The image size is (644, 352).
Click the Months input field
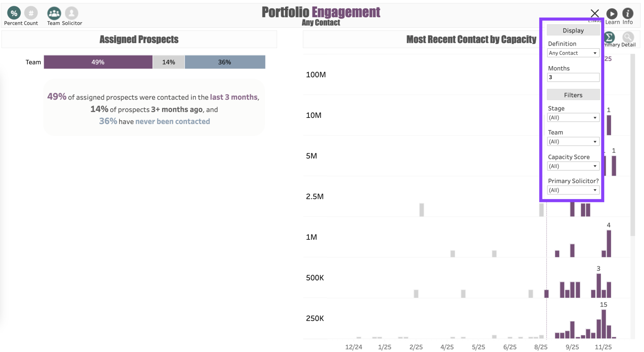tap(573, 77)
